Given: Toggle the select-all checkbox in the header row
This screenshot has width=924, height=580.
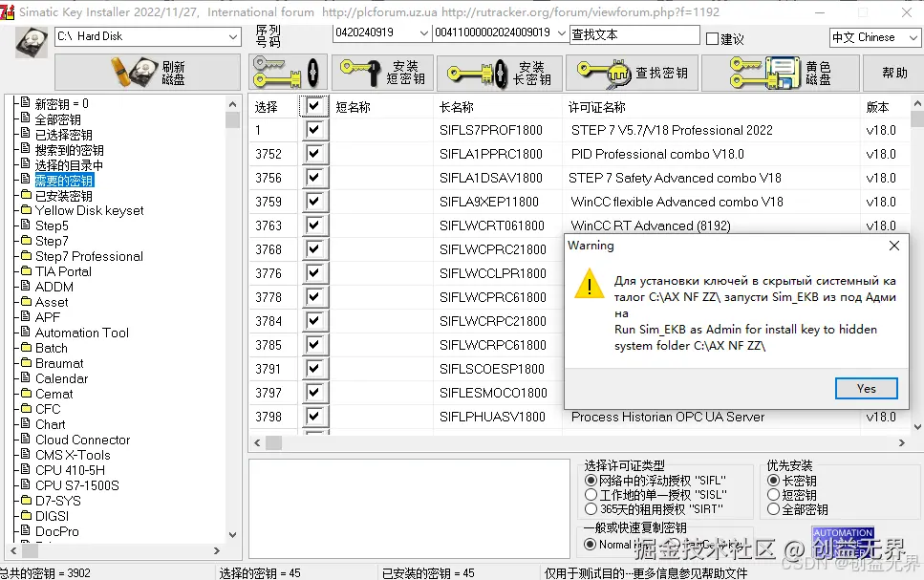Looking at the screenshot, I should (314, 106).
